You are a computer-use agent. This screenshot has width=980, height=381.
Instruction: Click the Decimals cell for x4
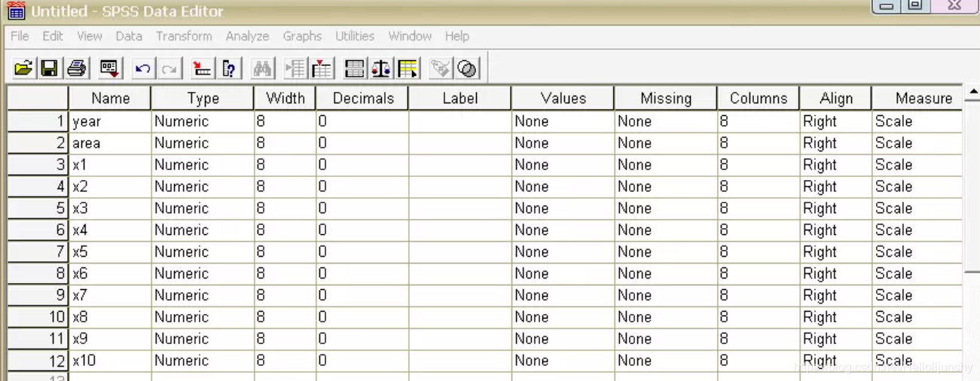click(x=363, y=230)
